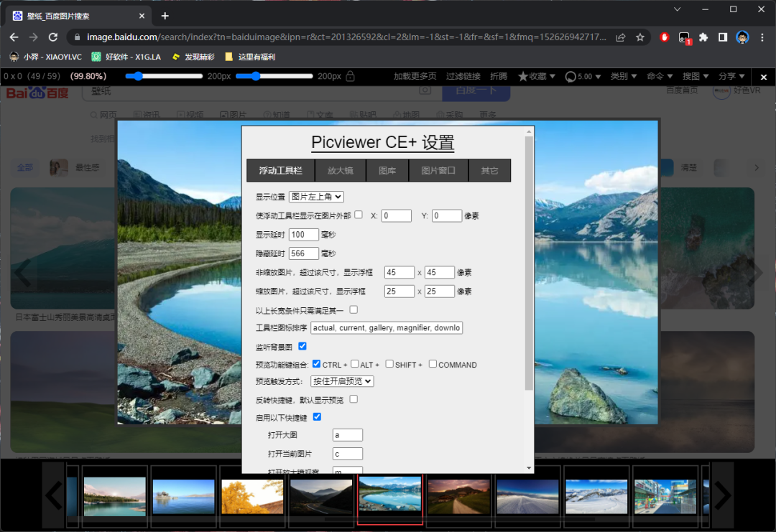Reload the page in browser toolbar
Viewport: 776px width, 532px height.
[52, 37]
